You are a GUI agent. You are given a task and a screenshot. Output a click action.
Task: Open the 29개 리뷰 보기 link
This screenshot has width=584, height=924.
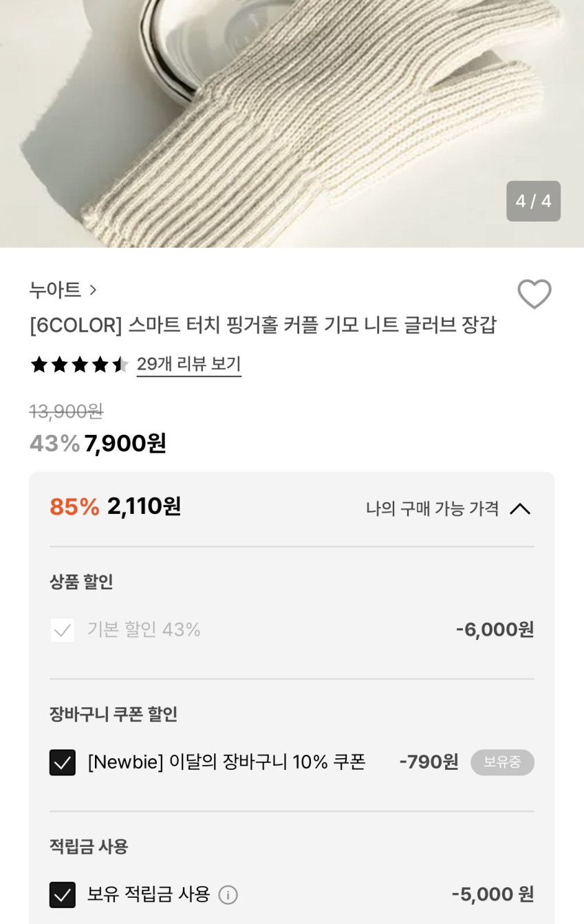pos(188,364)
